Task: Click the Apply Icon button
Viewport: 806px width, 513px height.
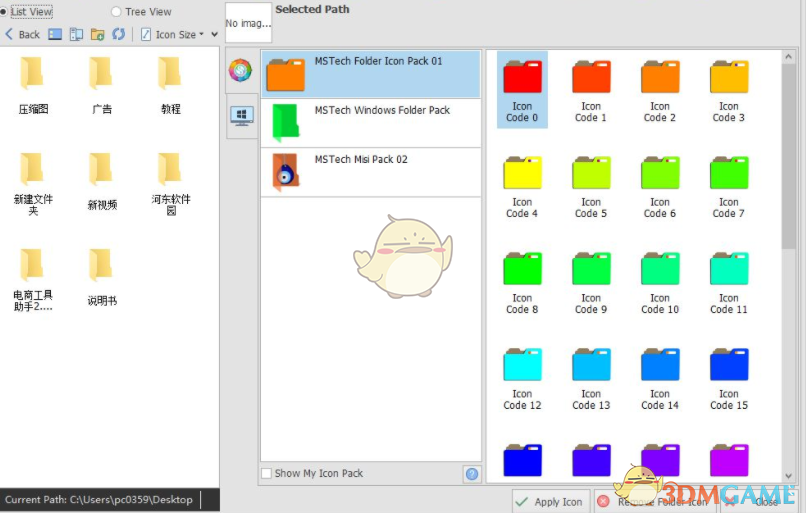Action: (x=551, y=502)
